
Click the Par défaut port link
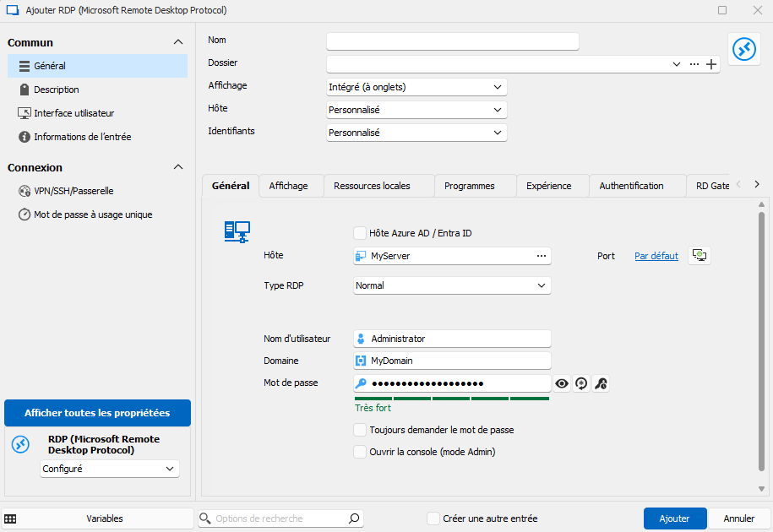656,256
